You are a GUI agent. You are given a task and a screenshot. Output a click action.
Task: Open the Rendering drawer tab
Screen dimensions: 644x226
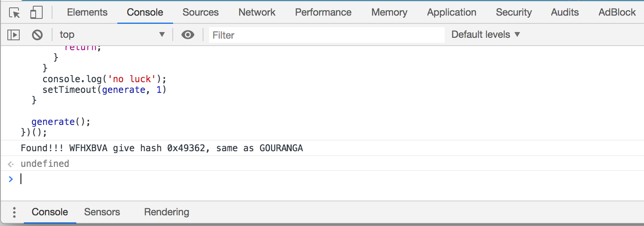coord(167,212)
